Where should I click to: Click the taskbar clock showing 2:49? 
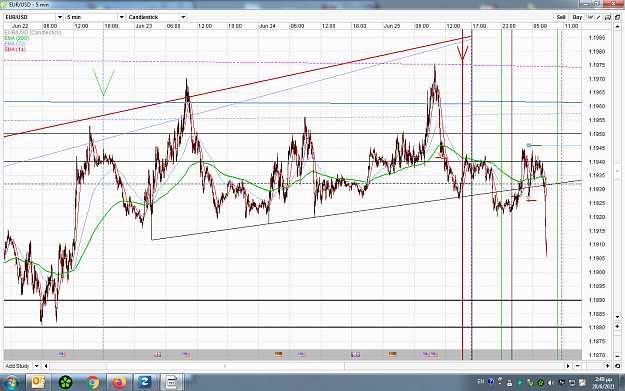click(603, 383)
